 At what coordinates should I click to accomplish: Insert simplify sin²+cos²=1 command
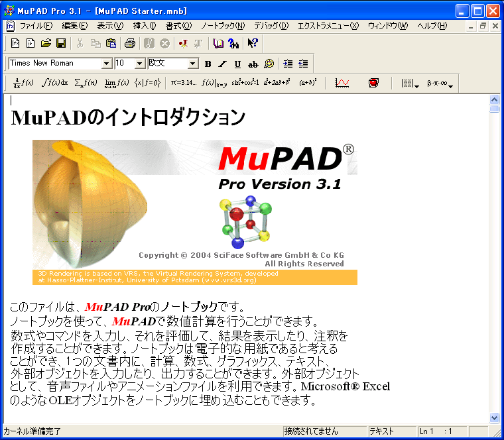[x=245, y=83]
